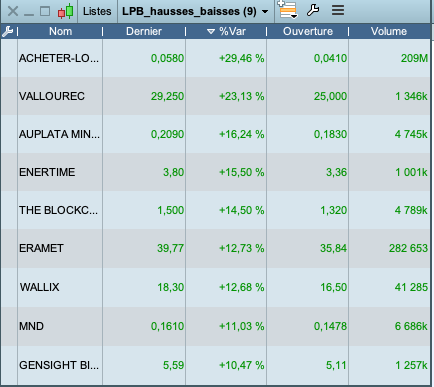This screenshot has height=387, width=434.
Task: Maximize the list window
Action: click(x=45, y=11)
